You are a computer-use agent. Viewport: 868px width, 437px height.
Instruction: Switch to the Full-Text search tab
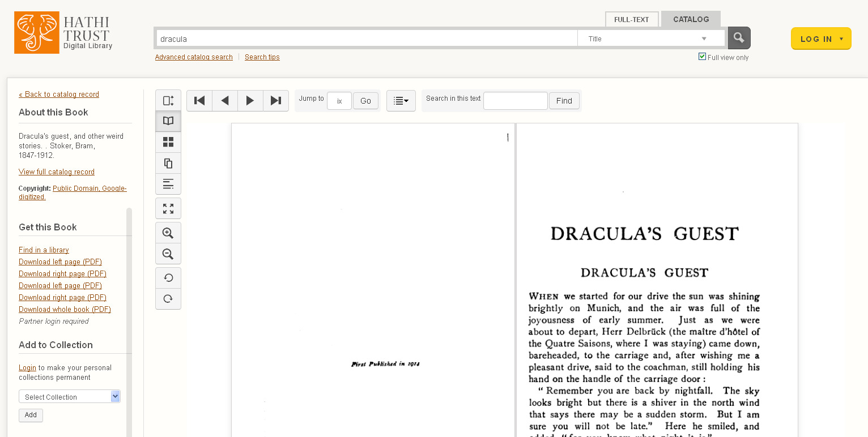coord(632,19)
